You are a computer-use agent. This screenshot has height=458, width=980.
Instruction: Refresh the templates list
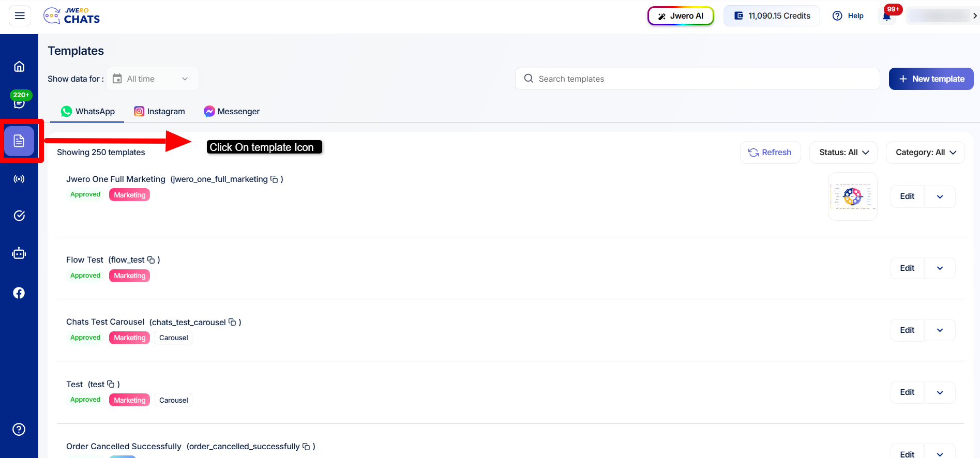[770, 152]
